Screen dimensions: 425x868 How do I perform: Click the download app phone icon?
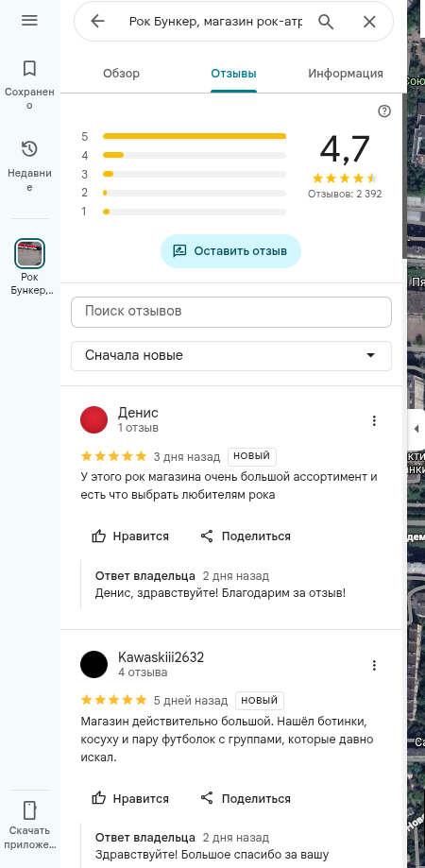pos(29,809)
